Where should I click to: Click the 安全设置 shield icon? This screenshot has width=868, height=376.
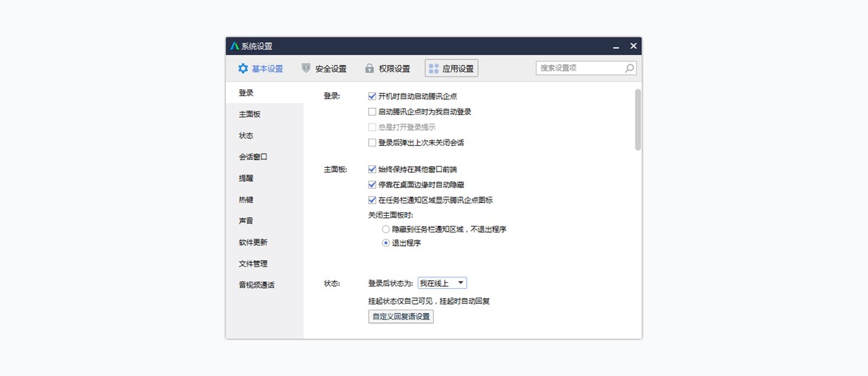306,69
